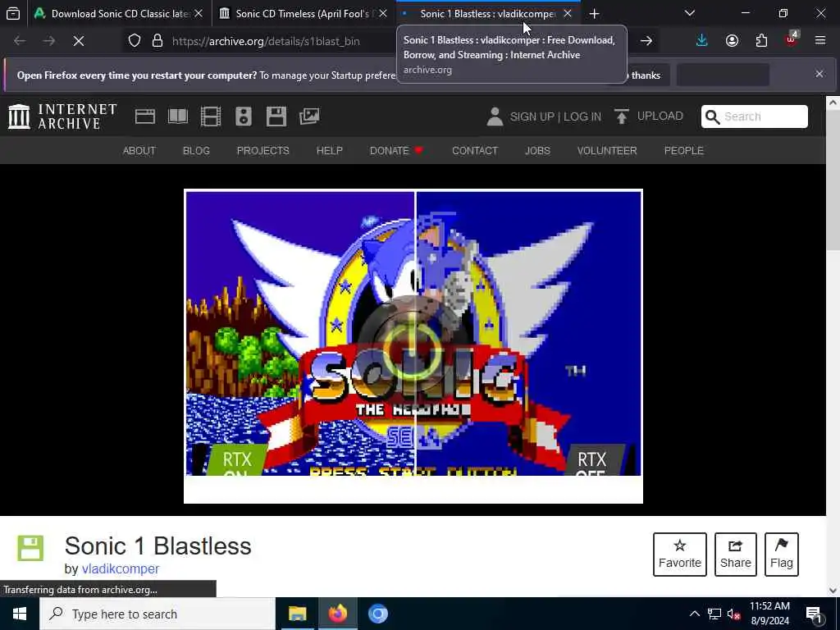This screenshot has height=630, width=840.
Task: Open the BLOG menu item
Action: pyautogui.click(x=196, y=151)
